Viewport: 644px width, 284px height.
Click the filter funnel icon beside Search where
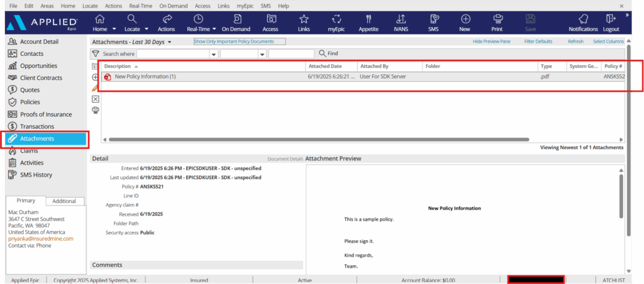coord(96,53)
